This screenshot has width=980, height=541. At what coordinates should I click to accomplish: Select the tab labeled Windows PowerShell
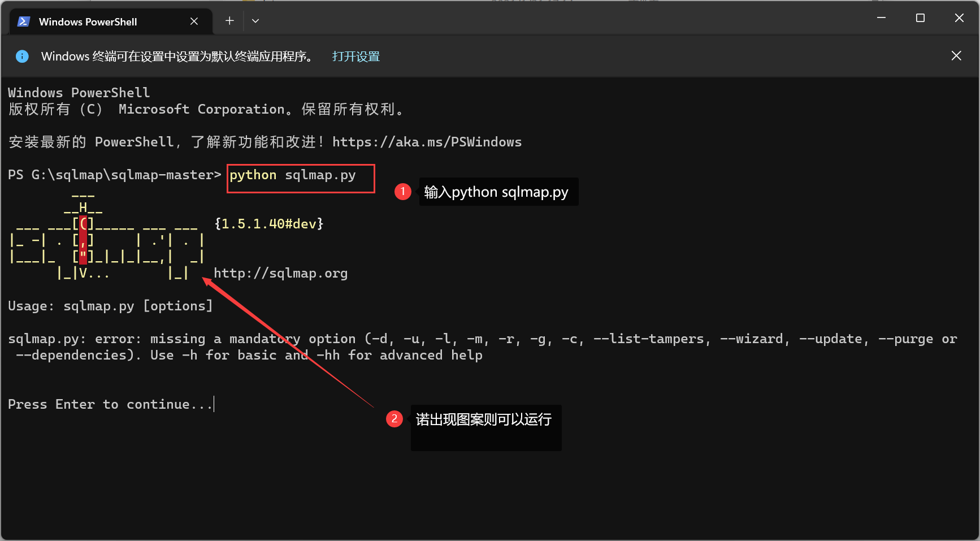88,21
